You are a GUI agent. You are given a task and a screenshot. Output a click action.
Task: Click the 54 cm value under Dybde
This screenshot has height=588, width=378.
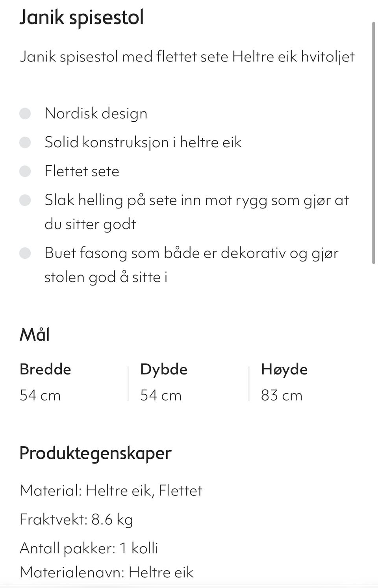161,395
